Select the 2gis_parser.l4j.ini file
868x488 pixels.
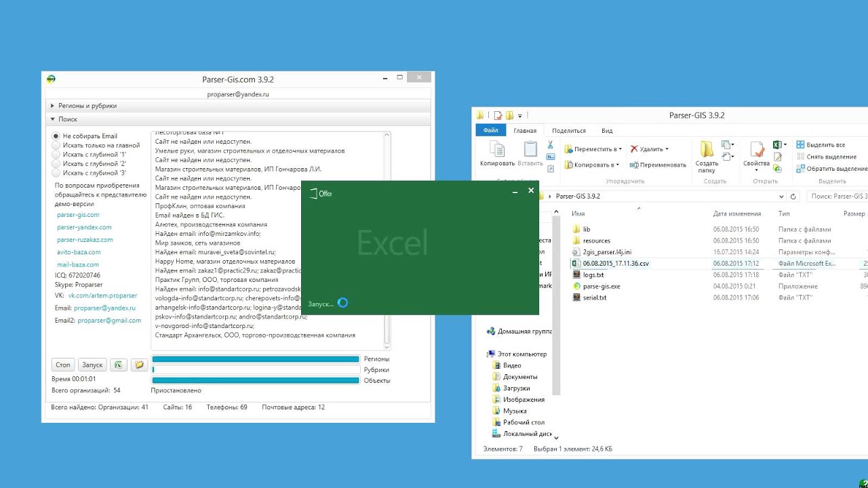click(607, 252)
